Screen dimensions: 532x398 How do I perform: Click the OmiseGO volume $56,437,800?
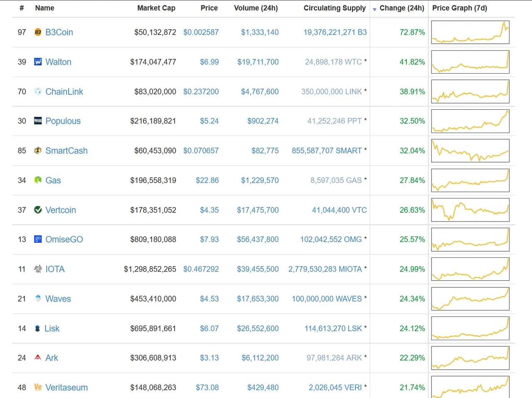point(258,239)
